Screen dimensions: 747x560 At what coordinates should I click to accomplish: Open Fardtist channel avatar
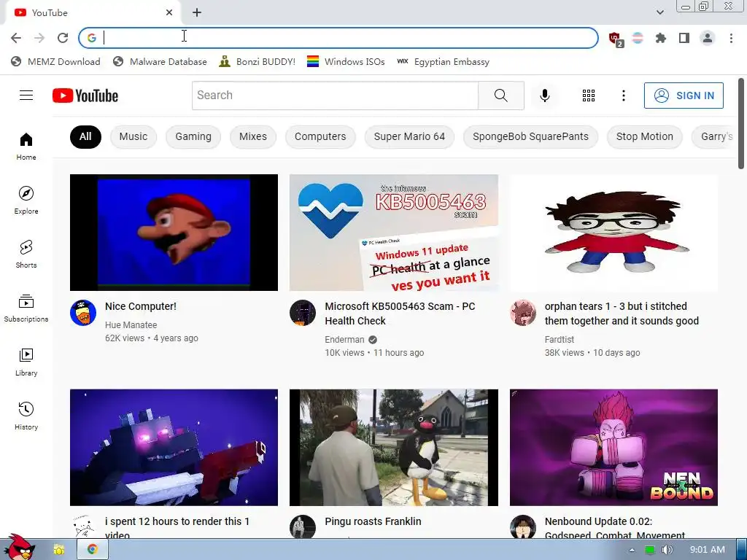point(522,313)
